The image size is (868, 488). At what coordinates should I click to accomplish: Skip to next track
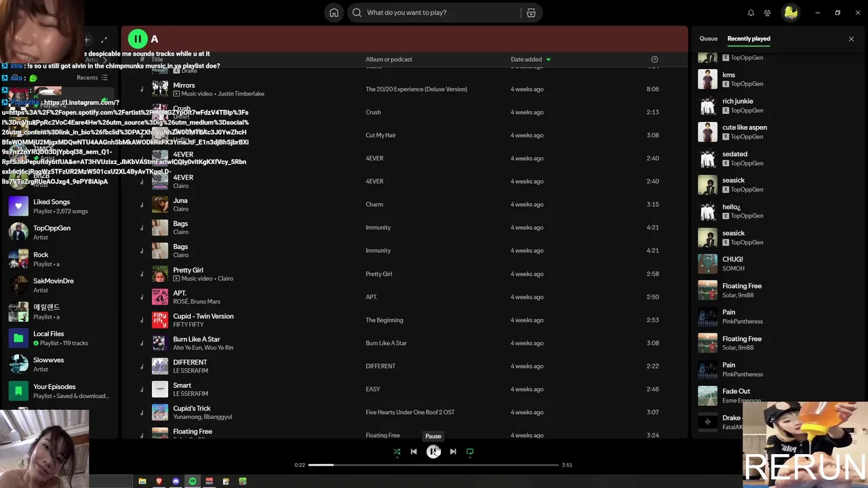[453, 451]
